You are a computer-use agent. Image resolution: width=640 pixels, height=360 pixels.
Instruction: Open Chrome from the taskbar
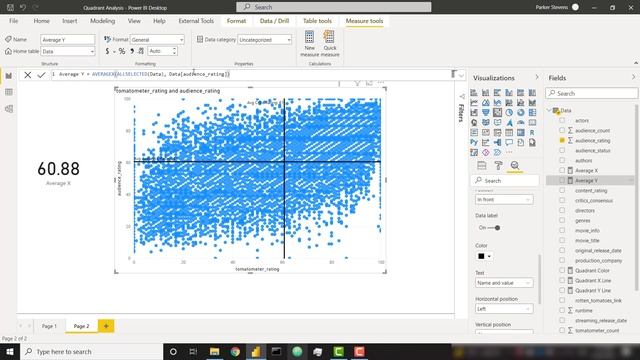(x=235, y=351)
